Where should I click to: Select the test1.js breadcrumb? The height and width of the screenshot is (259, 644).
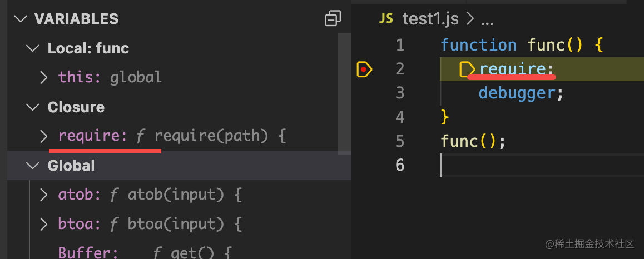pos(430,19)
